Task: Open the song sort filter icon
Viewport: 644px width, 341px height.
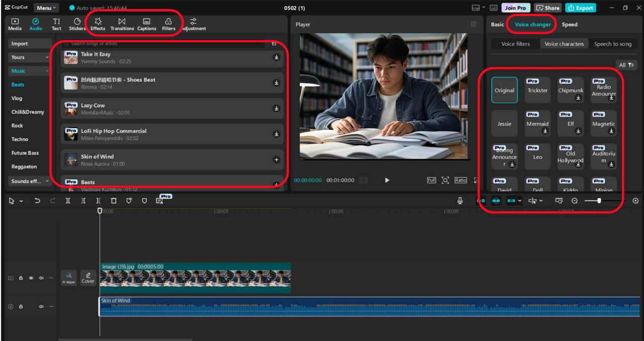Action: pos(274,44)
